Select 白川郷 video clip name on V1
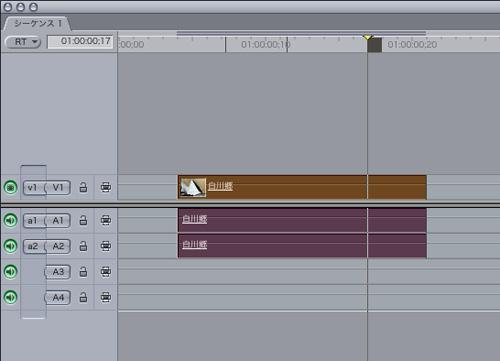 [220, 186]
